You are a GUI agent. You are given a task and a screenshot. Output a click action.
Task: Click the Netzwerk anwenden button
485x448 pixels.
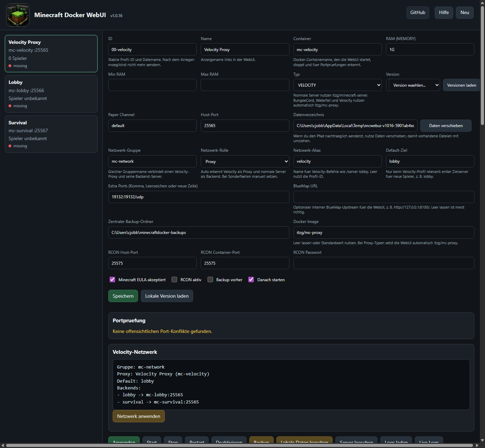coord(139,416)
